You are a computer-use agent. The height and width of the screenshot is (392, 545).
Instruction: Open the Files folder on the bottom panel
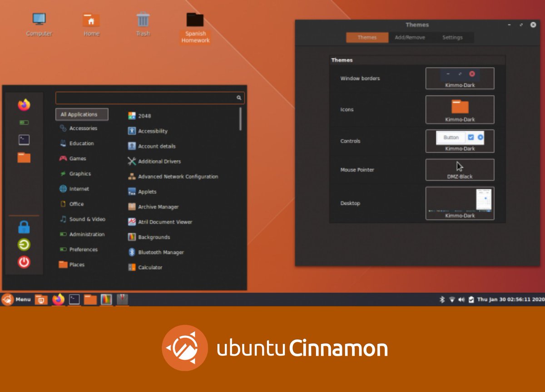[90, 299]
